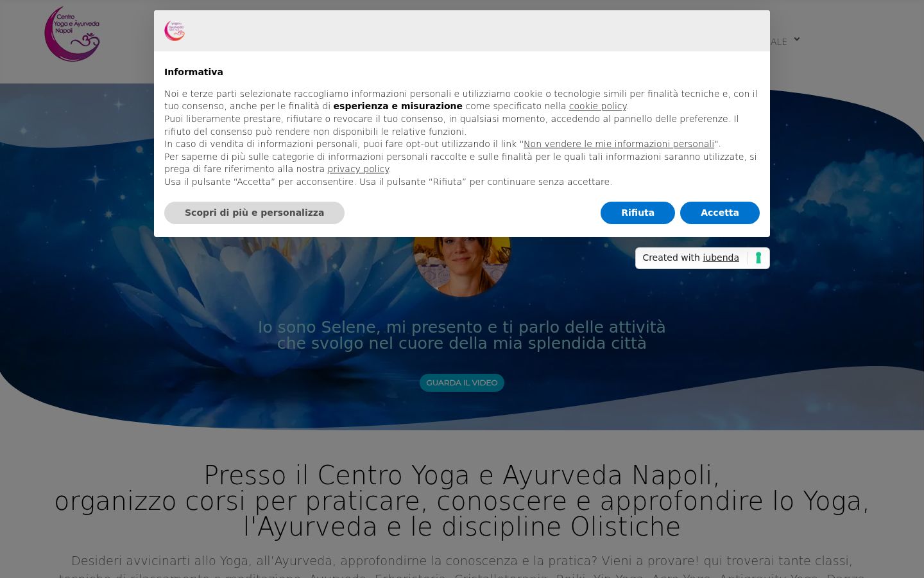
Task: Follow the iubenda link in the badge
Action: 721,258
